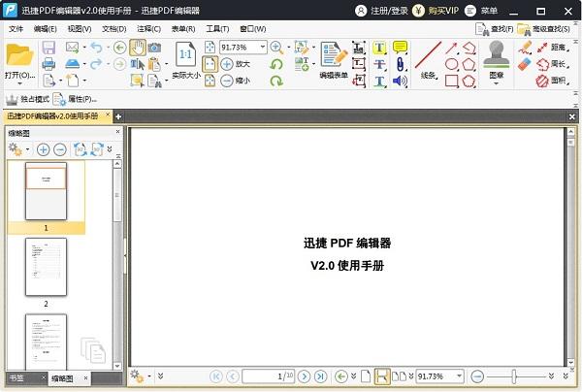Click the redo arrow icon

click(96, 64)
